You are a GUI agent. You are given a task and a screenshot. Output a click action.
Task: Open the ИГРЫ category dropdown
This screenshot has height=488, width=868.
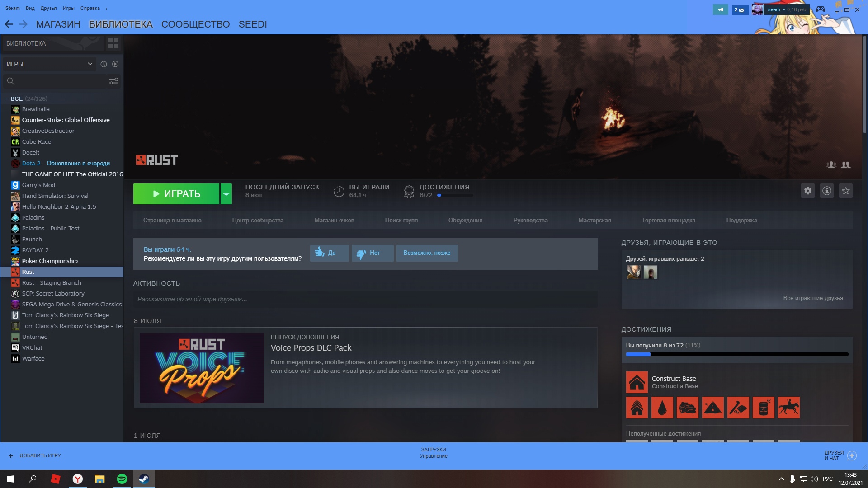click(x=49, y=64)
